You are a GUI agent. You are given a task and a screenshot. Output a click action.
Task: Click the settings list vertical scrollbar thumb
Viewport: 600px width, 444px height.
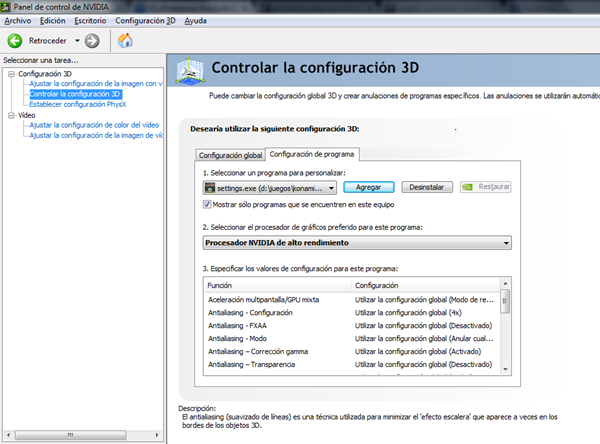click(505, 301)
